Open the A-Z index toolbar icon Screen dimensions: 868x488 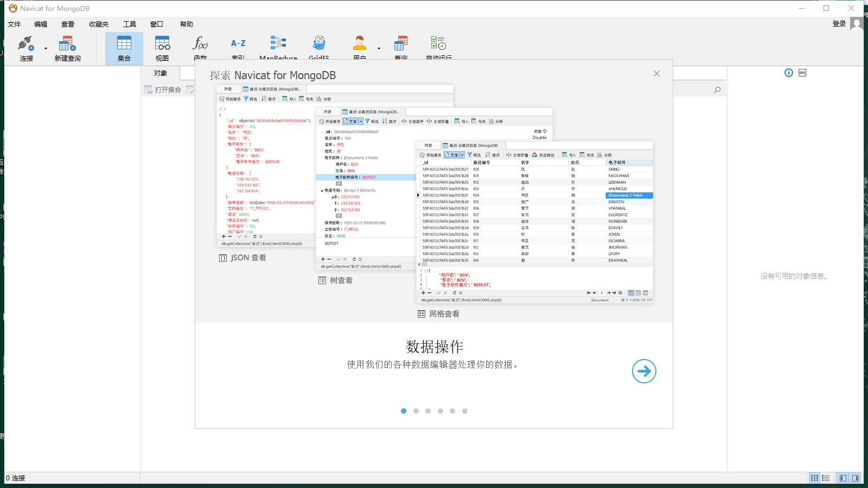238,44
